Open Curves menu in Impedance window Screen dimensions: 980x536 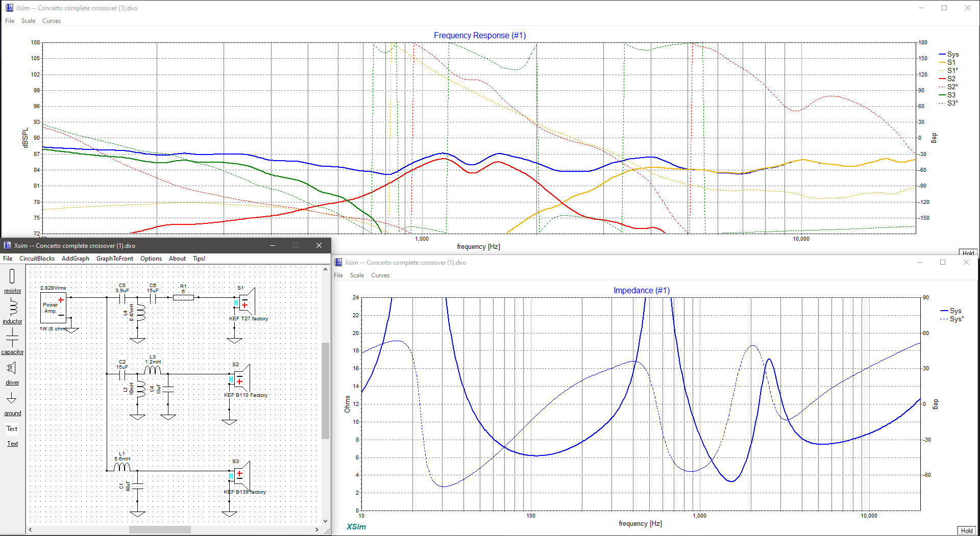[380, 275]
